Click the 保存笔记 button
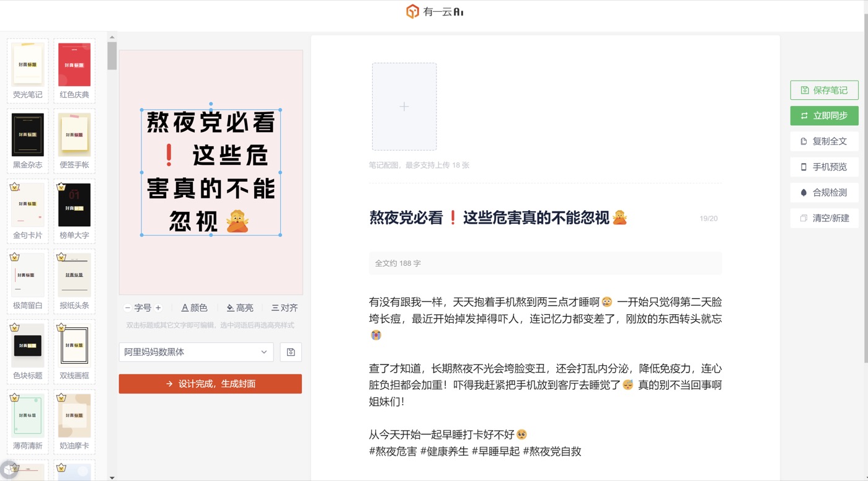 824,90
